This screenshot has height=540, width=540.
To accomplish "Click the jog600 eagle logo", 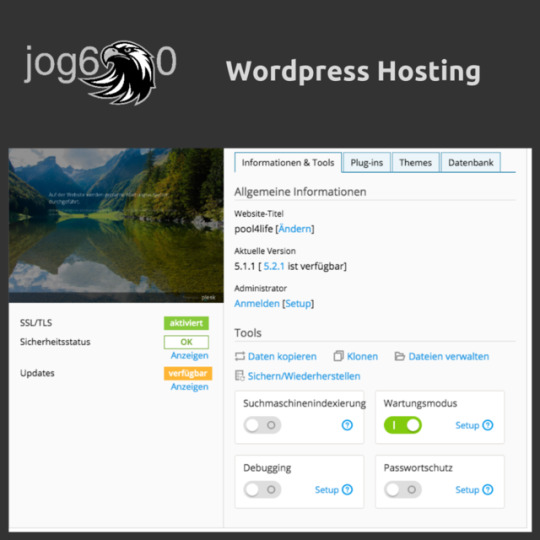I will (x=100, y=73).
